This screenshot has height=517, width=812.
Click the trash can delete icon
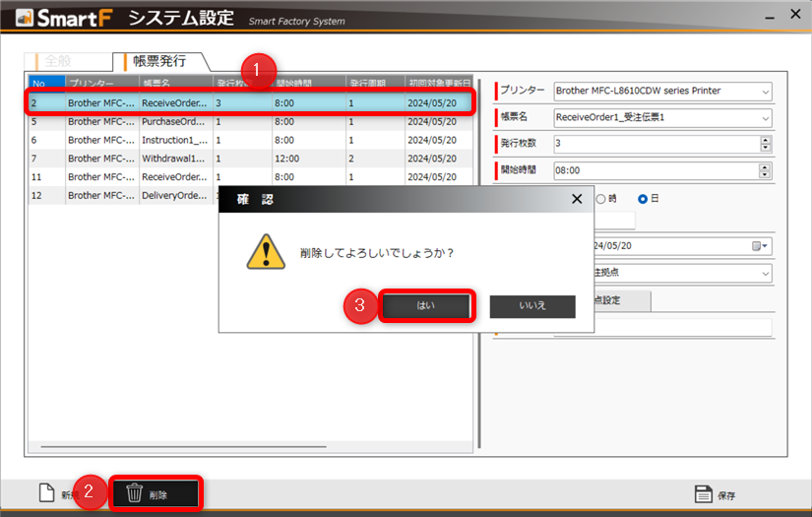click(x=135, y=494)
